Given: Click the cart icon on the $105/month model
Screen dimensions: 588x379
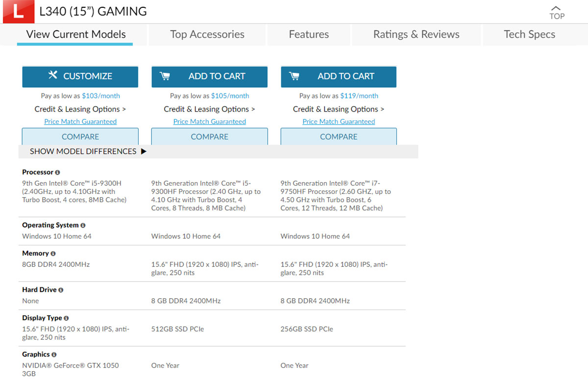Looking at the screenshot, I should (165, 76).
